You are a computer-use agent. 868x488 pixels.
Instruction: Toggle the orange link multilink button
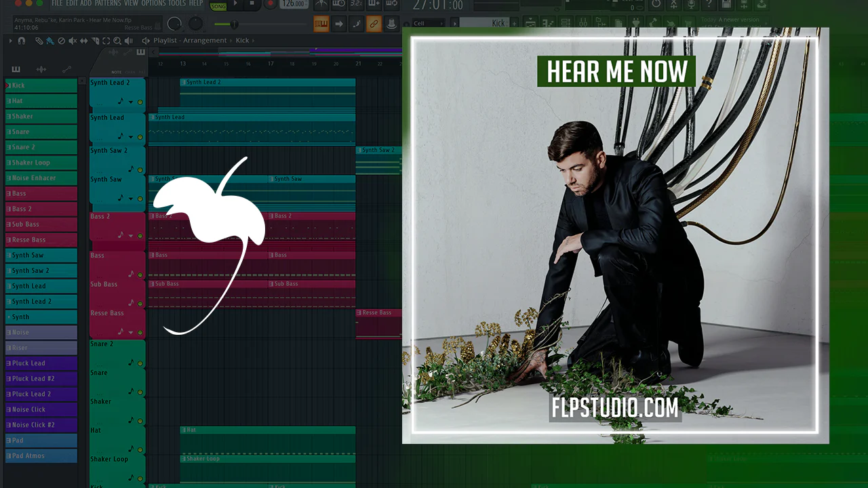tap(374, 24)
